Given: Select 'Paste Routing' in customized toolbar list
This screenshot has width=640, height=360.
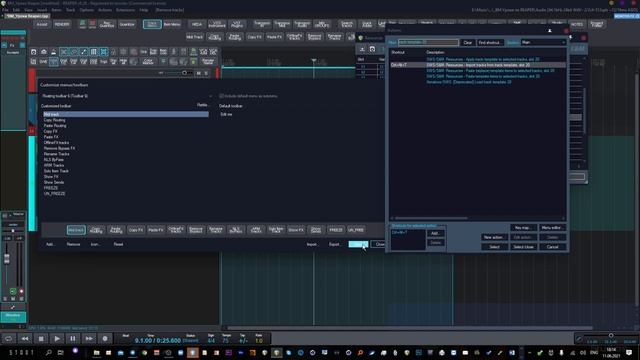Looking at the screenshot, I should pyautogui.click(x=55, y=126).
